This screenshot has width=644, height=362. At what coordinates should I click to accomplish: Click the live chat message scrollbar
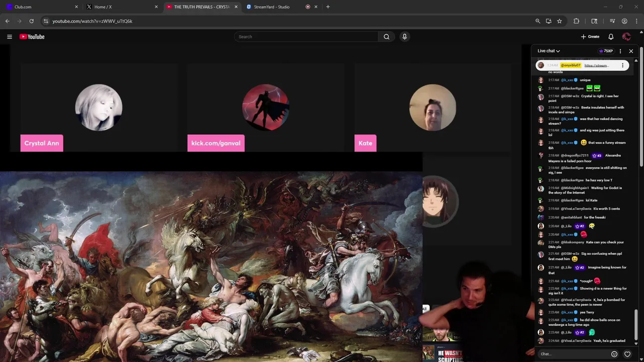click(x=636, y=324)
